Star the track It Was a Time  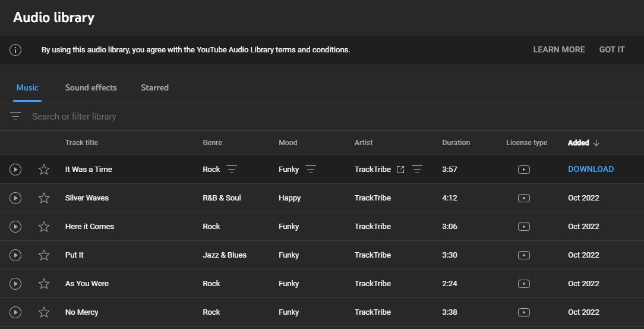[x=44, y=170]
